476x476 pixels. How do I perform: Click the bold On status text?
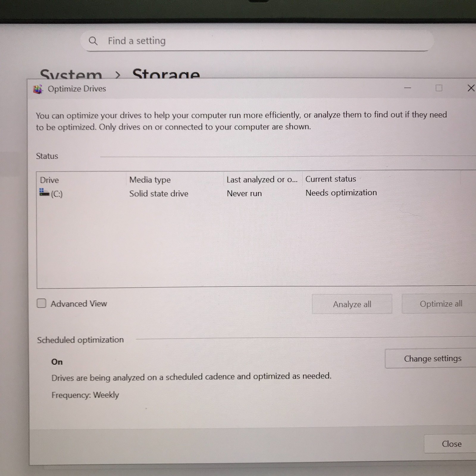(x=57, y=362)
